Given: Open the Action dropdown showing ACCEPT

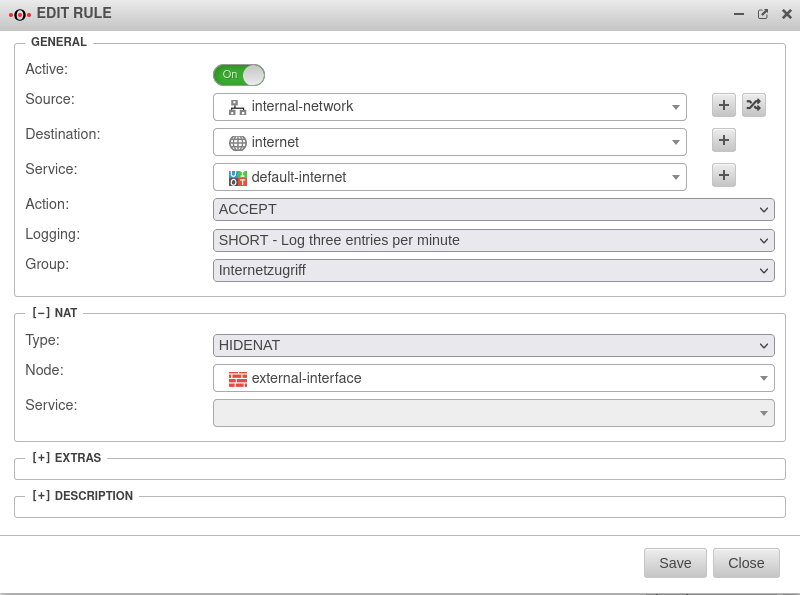Looking at the screenshot, I should pos(493,209).
